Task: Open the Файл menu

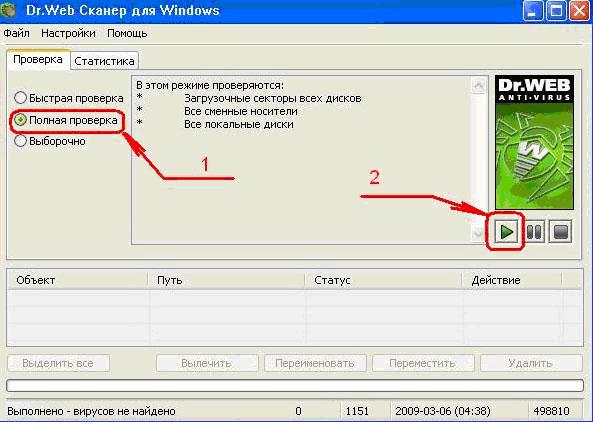Action: tap(17, 33)
